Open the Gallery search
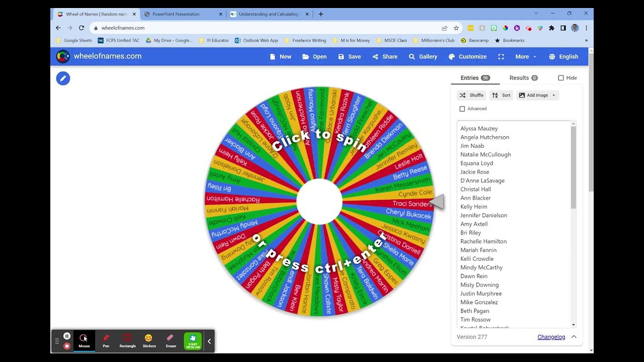The width and height of the screenshot is (644, 362). point(423,57)
